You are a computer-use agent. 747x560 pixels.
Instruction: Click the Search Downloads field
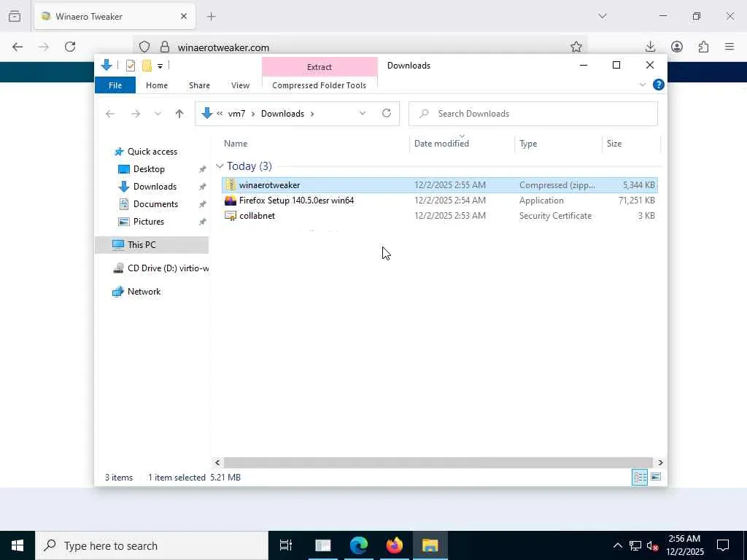(533, 113)
